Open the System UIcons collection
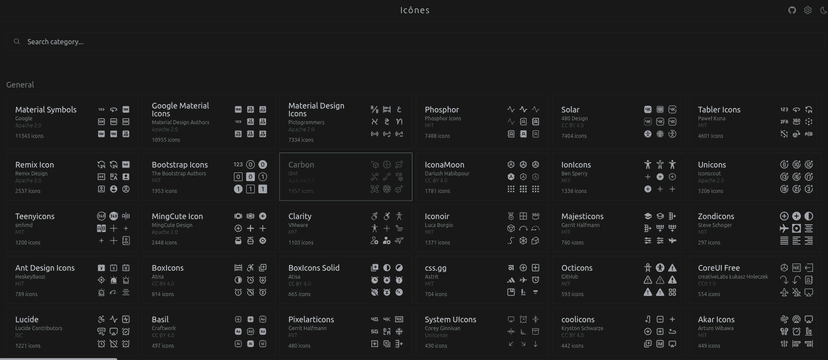Screen dimensions: 828x360 (x=482, y=332)
